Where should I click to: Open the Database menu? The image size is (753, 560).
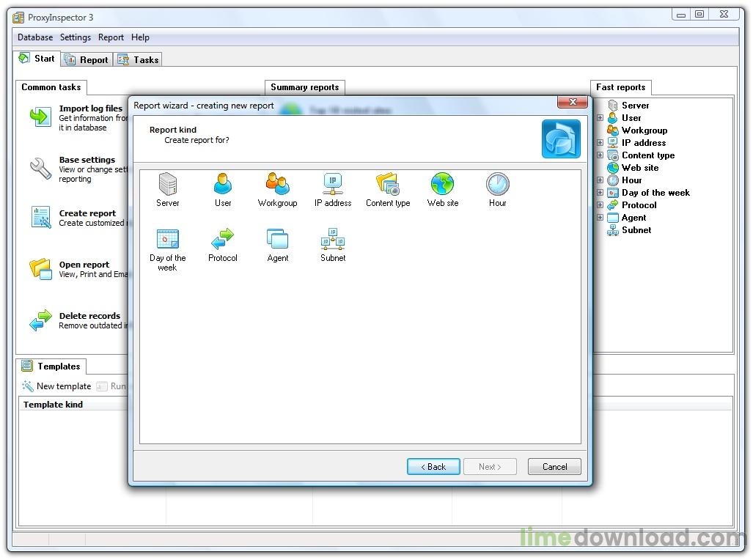[35, 37]
